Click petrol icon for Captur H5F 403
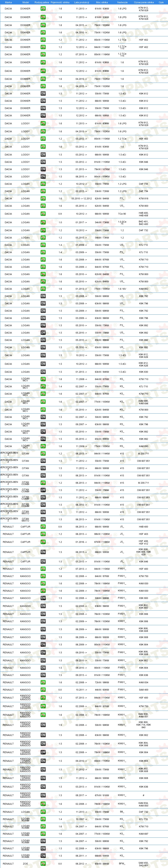 pyautogui.click(x=43, y=534)
